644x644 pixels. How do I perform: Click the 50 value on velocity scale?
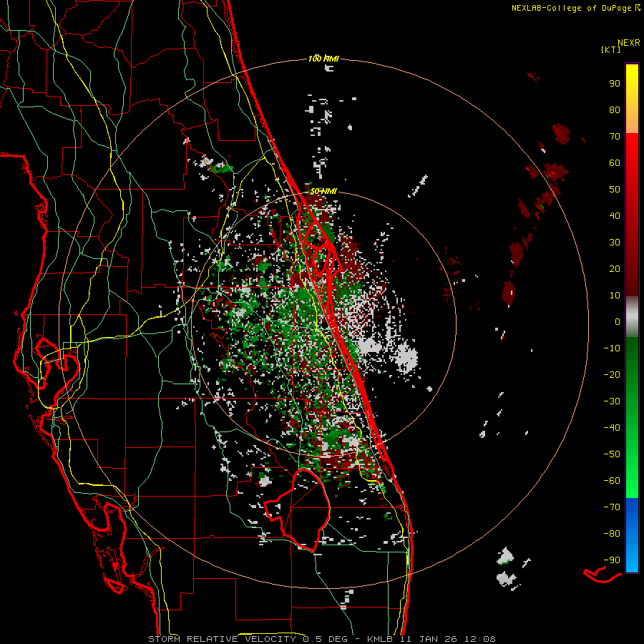coord(615,190)
